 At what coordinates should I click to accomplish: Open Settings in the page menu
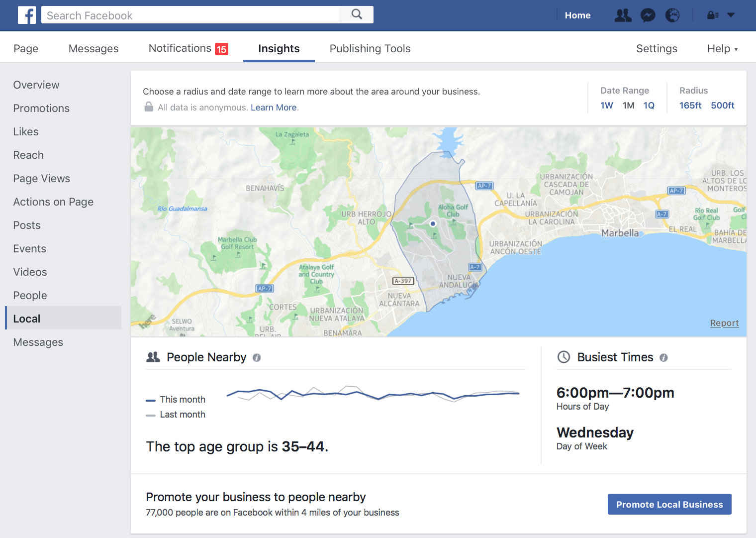point(657,48)
